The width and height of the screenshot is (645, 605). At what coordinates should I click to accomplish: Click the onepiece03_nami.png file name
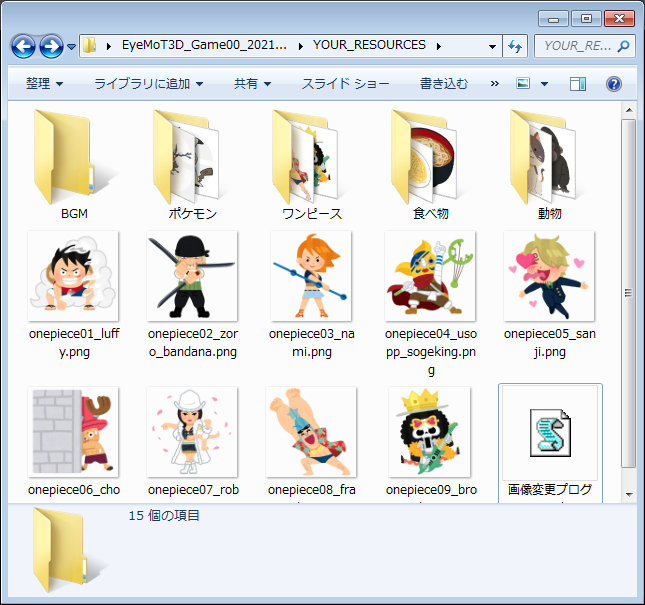tap(312, 343)
